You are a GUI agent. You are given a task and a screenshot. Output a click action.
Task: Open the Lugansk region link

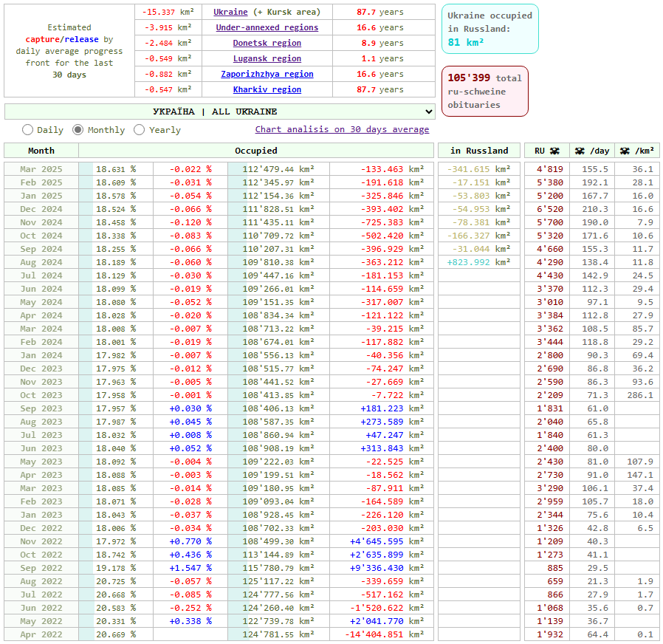tap(267, 58)
